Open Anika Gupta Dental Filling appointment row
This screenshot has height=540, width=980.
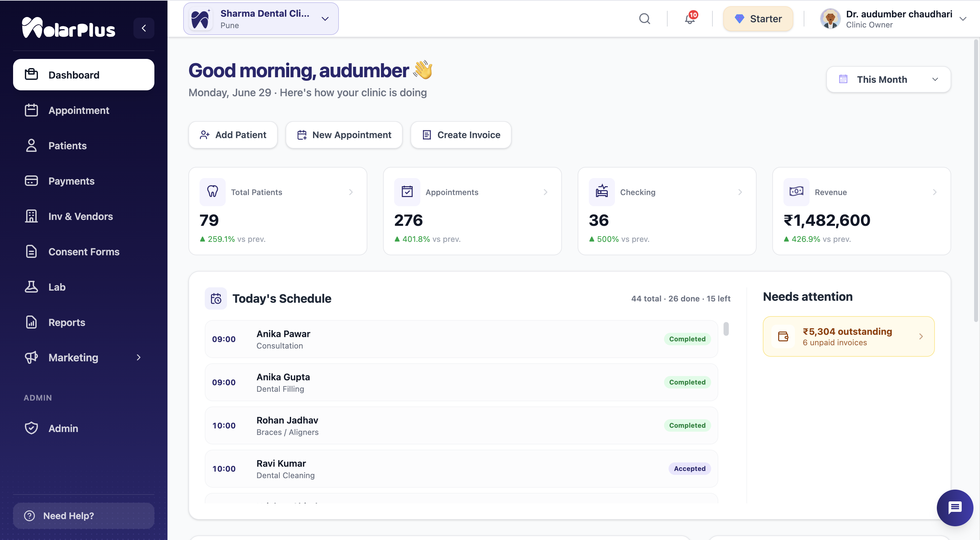pos(461,382)
